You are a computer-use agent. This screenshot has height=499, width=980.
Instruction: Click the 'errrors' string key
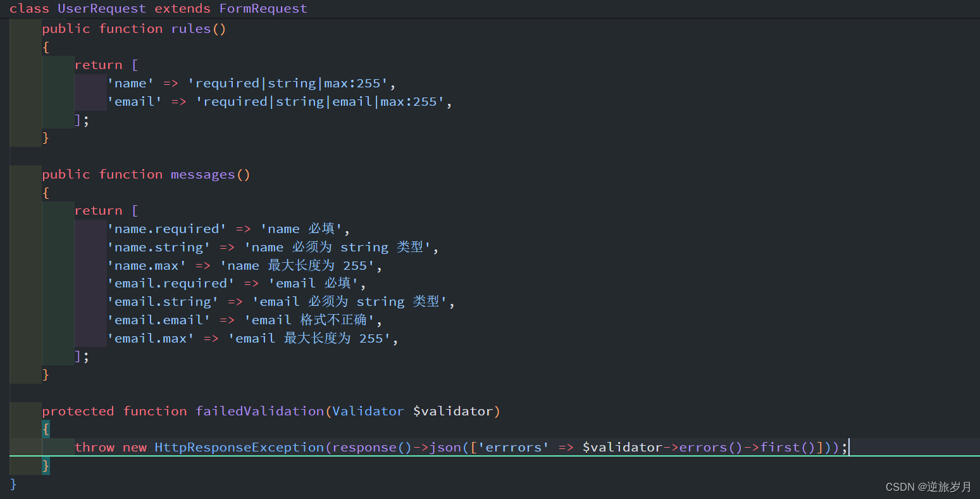tap(514, 447)
